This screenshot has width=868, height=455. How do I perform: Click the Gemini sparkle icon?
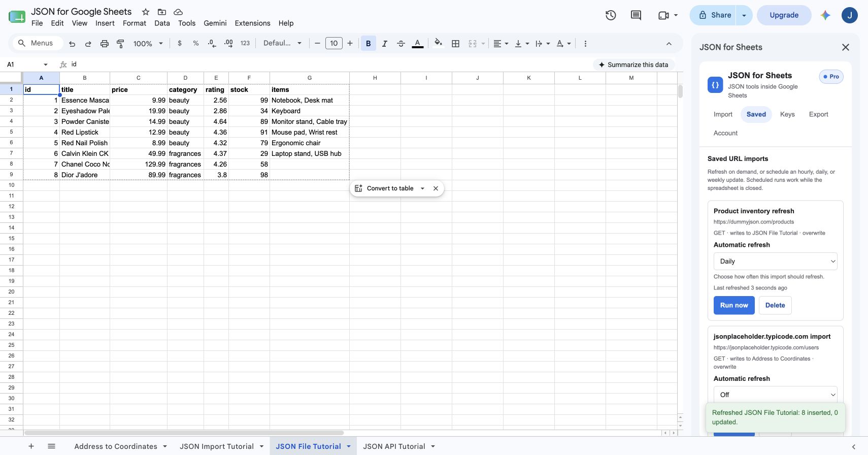[x=825, y=15]
